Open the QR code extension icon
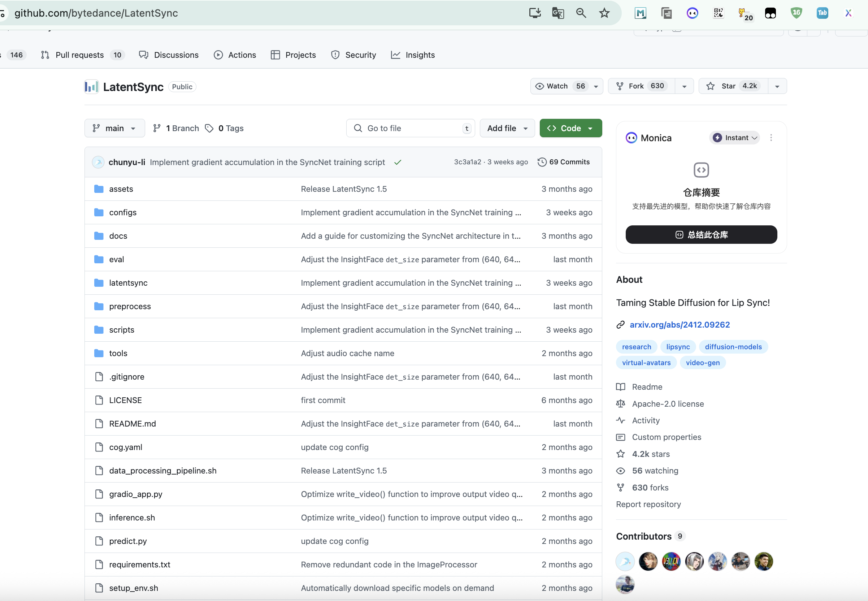 [718, 13]
